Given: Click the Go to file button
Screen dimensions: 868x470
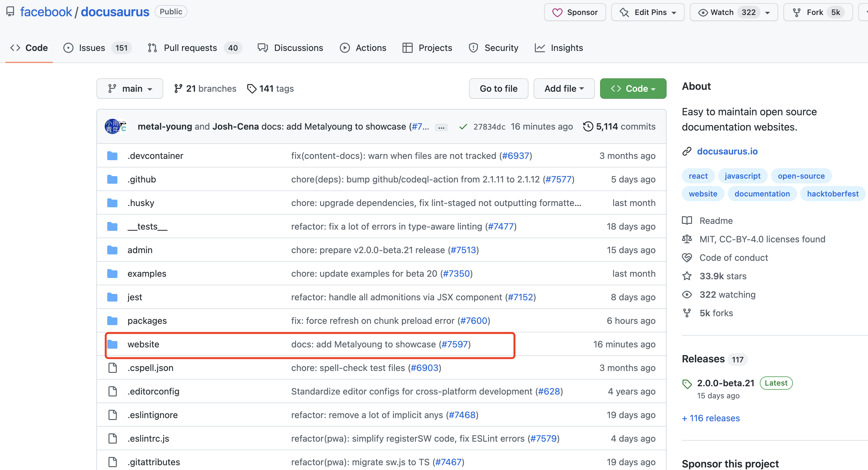Looking at the screenshot, I should tap(498, 89).
